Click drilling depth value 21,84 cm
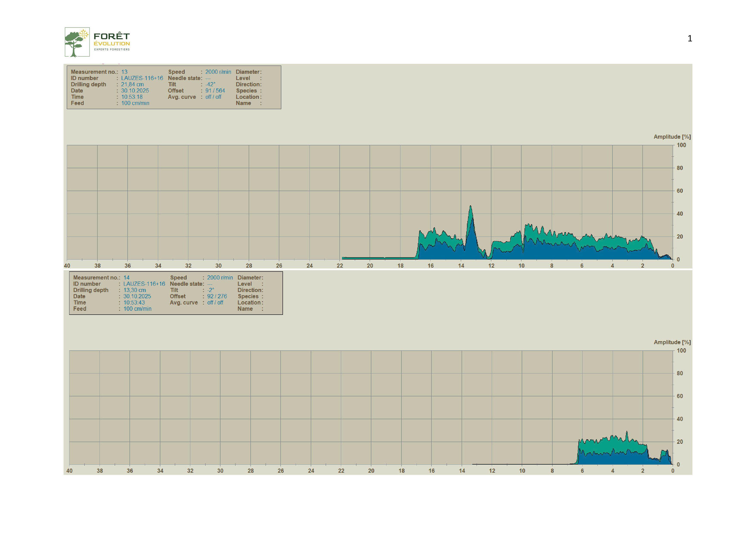The width and height of the screenshot is (756, 535). tap(132, 84)
